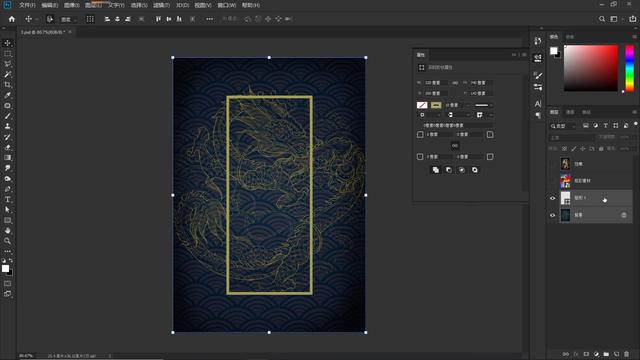Open the stroke line type dropdown

tap(484, 105)
